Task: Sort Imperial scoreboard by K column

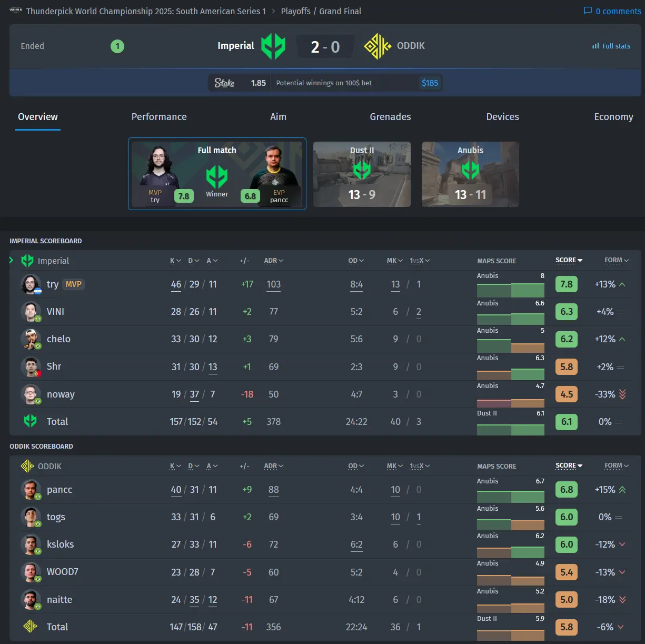Action: (175, 261)
